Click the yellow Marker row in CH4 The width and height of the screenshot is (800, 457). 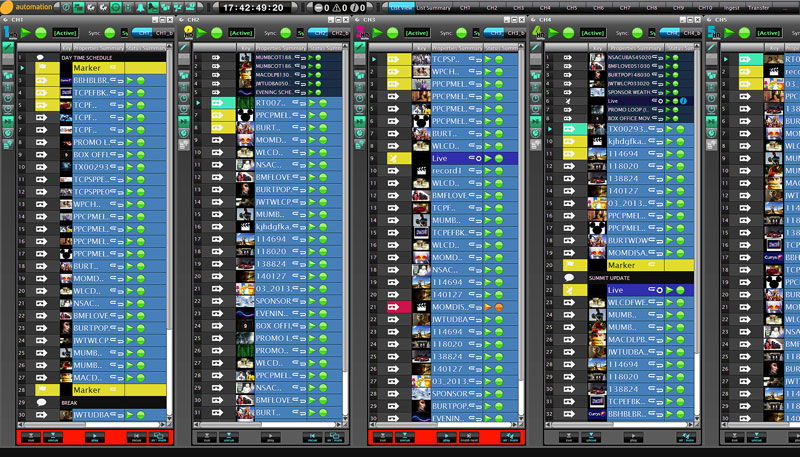coord(636,265)
